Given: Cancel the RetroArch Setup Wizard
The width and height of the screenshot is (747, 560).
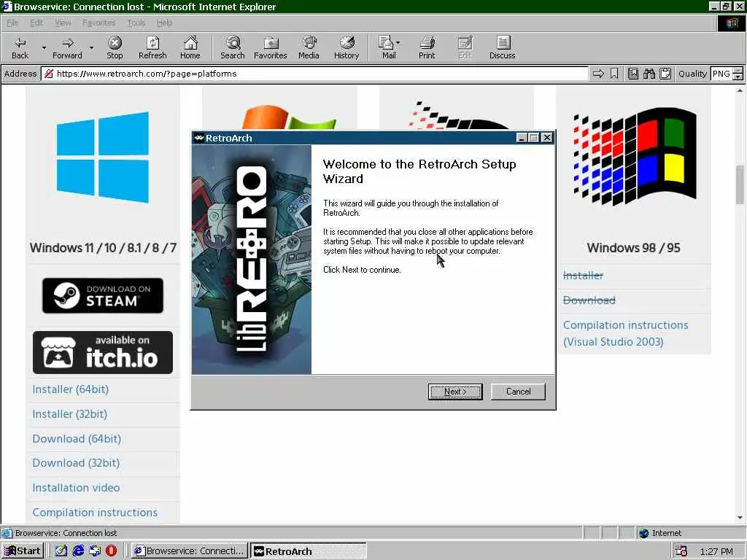Looking at the screenshot, I should point(518,392).
